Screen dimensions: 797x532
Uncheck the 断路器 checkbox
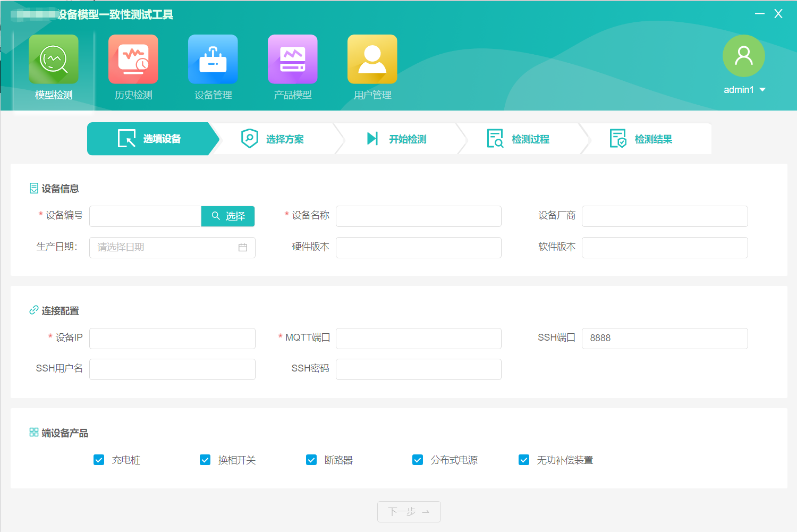(311, 460)
